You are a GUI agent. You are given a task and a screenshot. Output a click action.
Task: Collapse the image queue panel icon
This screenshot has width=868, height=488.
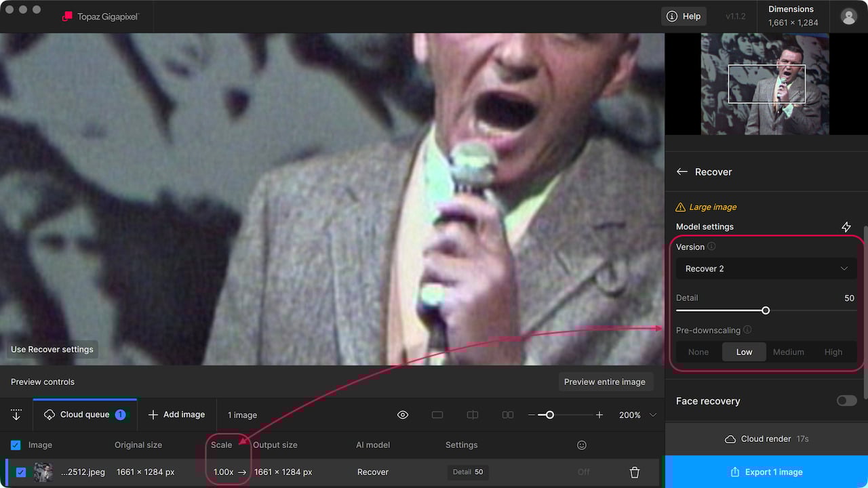(16, 415)
